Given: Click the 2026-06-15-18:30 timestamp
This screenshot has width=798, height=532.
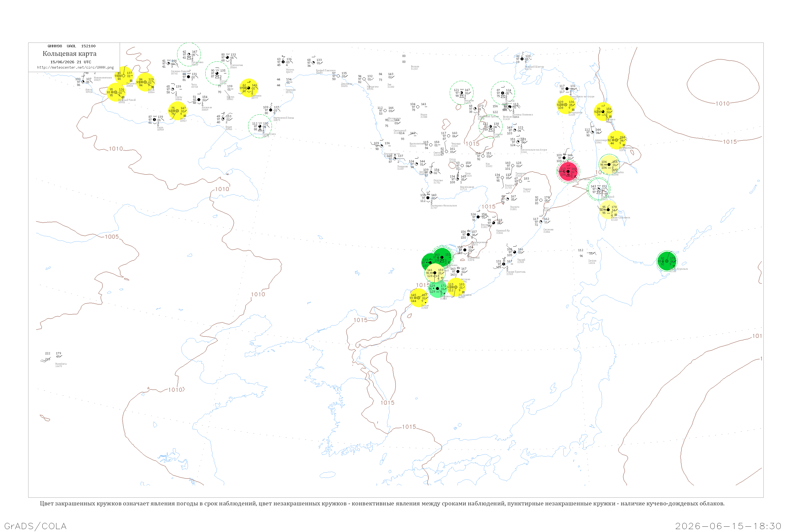Looking at the screenshot, I should point(729,526).
